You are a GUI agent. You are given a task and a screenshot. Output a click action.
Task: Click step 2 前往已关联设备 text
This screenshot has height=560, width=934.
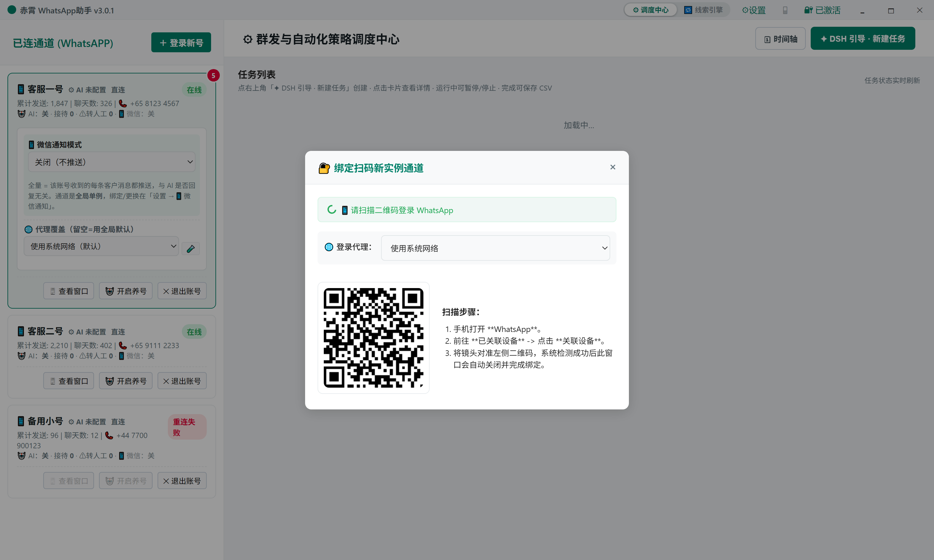[x=529, y=341]
